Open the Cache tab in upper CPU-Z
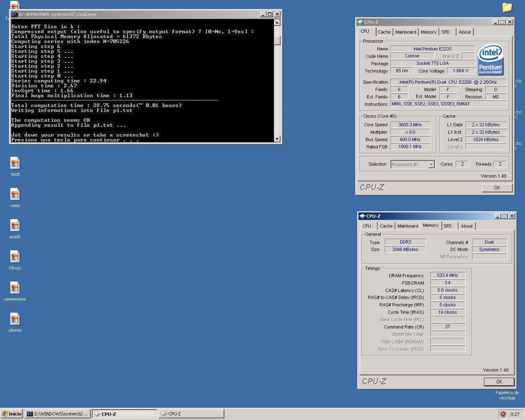This screenshot has width=525, height=420. click(x=384, y=32)
